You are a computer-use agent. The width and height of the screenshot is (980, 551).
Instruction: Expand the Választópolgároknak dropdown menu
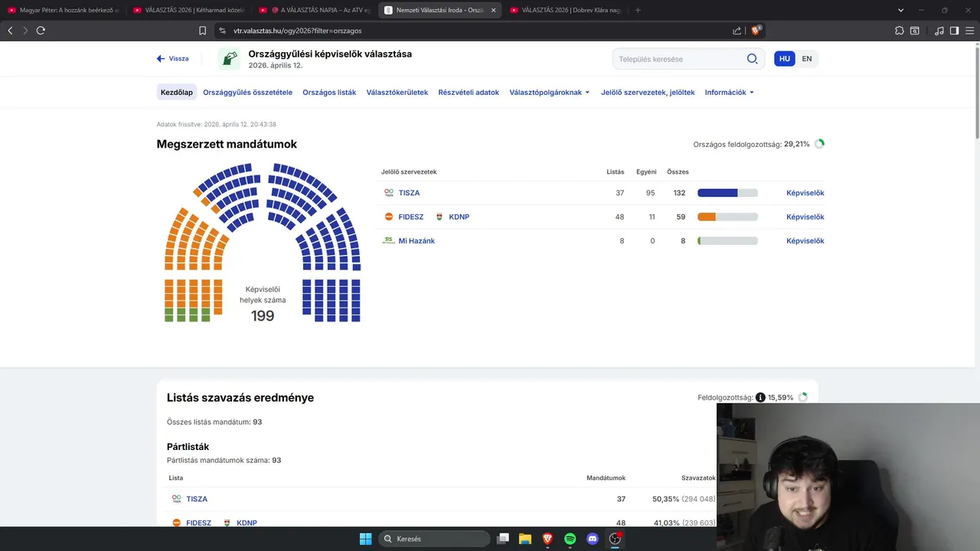(x=550, y=93)
